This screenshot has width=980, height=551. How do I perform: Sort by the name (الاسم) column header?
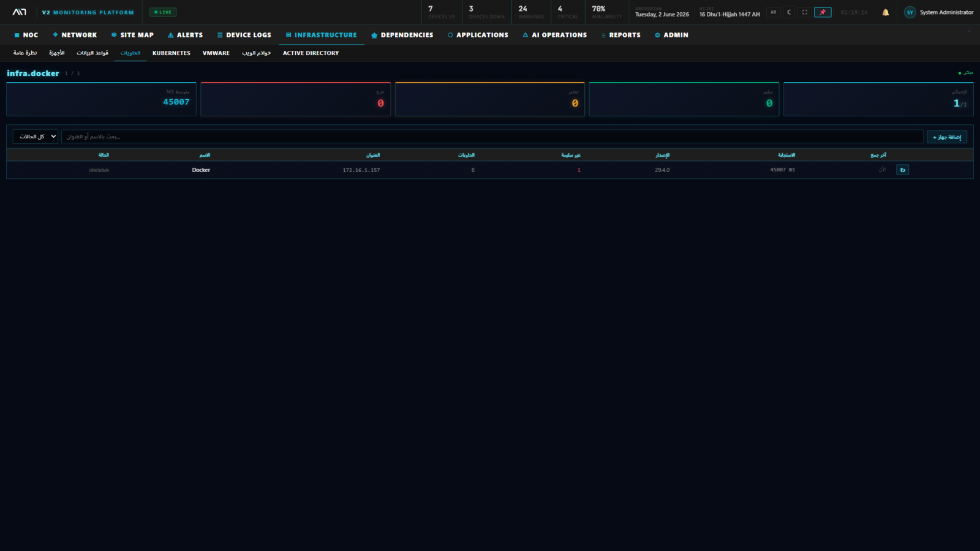(x=205, y=155)
